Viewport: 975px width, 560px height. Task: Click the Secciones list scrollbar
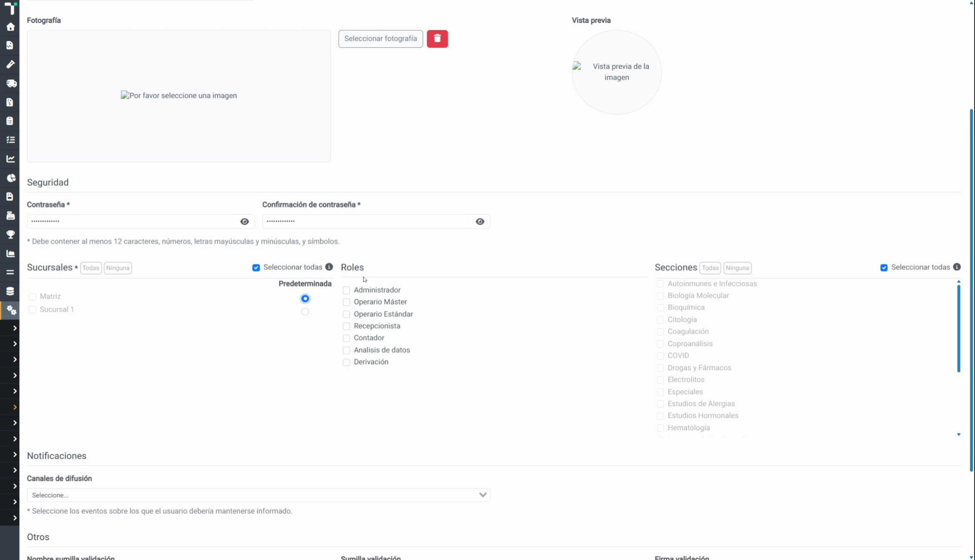[x=958, y=328]
